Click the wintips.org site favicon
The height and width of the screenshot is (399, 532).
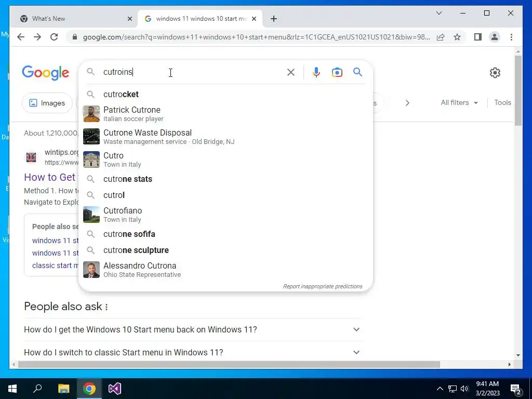pyautogui.click(x=31, y=157)
